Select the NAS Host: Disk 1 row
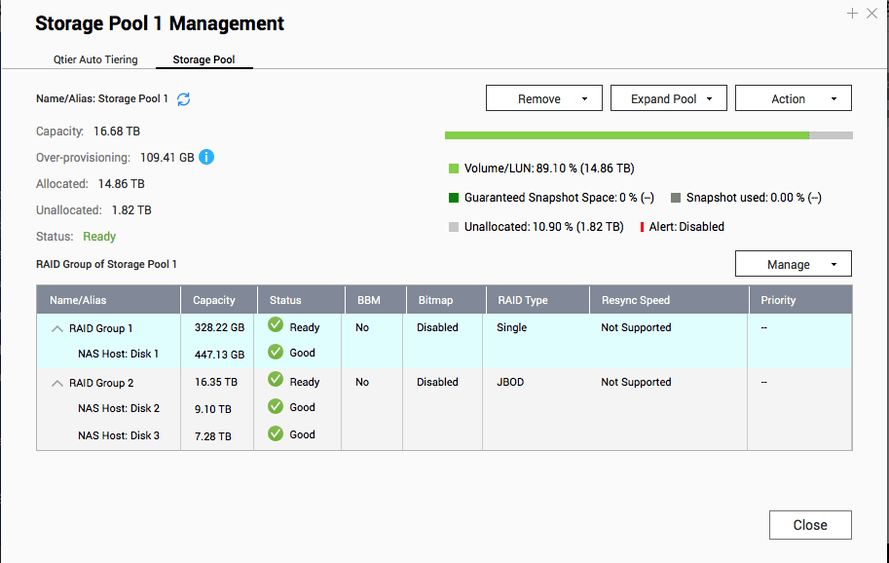 click(444, 354)
